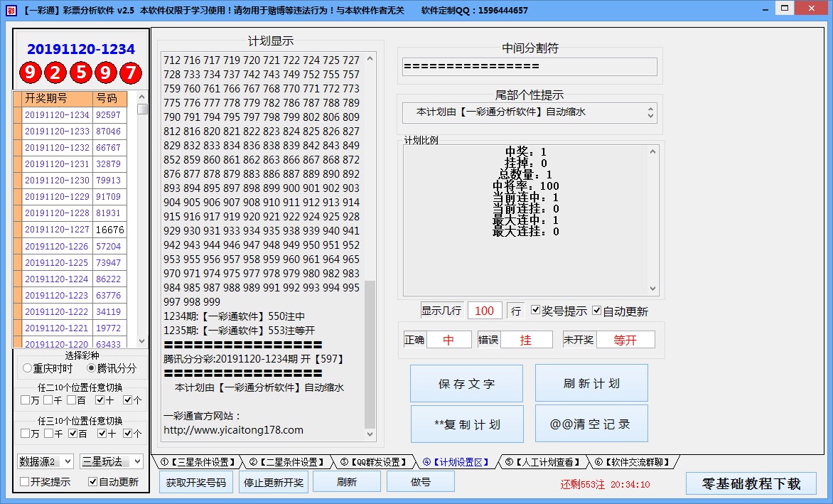Click the **复制计划 button

pos(466,424)
